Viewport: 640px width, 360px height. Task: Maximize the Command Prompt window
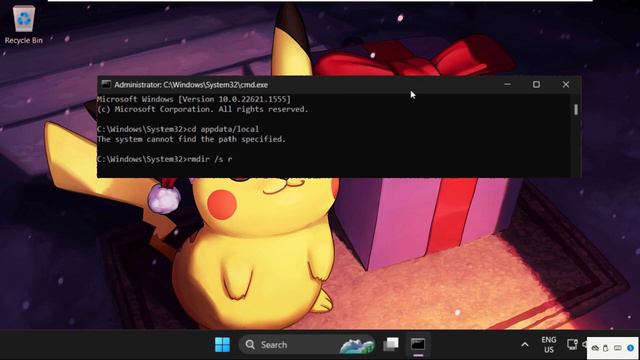(536, 84)
